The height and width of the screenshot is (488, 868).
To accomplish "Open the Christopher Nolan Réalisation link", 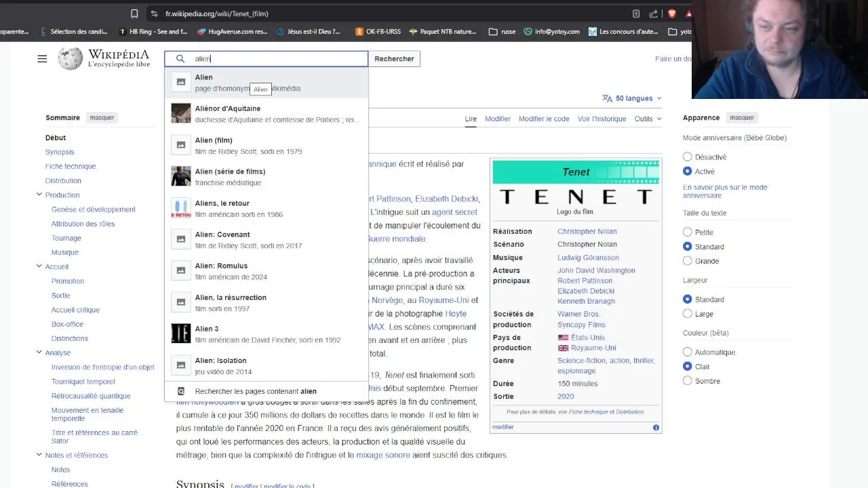I will pyautogui.click(x=587, y=231).
